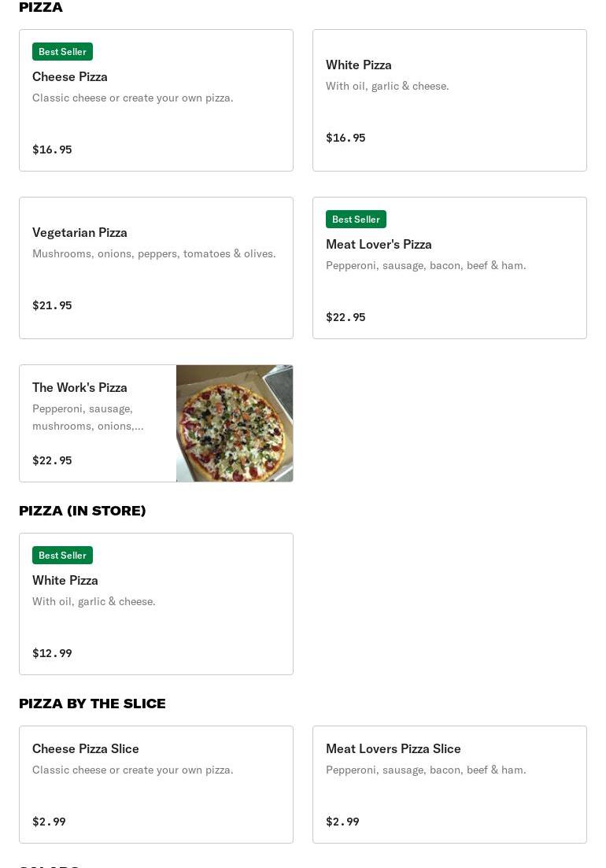Click Best Seller badge on in-store White Pizza
The height and width of the screenshot is (868, 606).
tap(62, 556)
